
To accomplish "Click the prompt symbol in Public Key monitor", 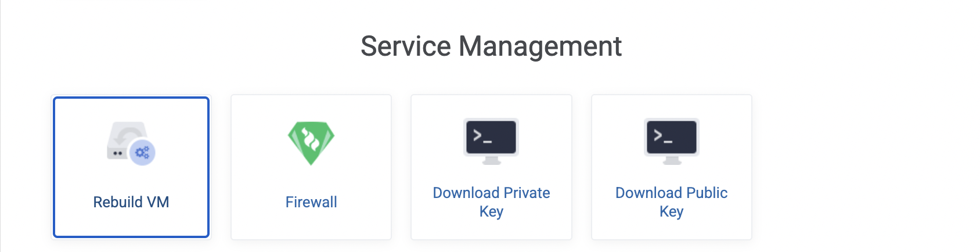I will click(x=663, y=136).
